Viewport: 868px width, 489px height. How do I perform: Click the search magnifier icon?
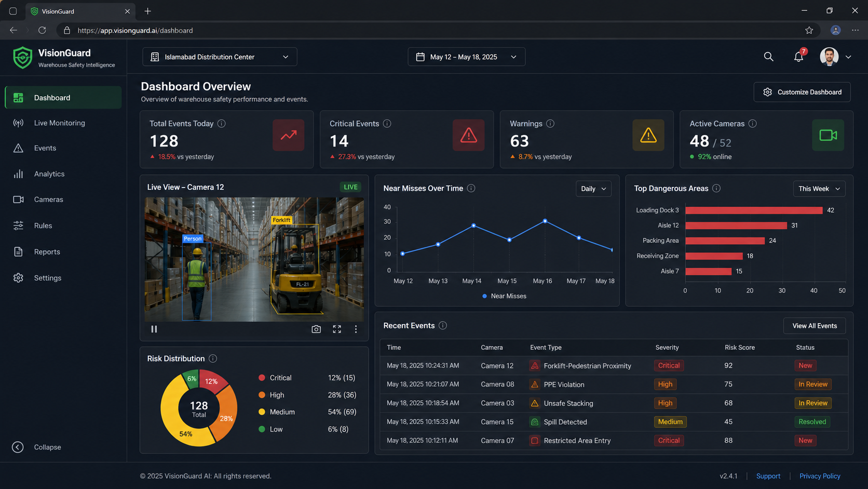coord(768,57)
